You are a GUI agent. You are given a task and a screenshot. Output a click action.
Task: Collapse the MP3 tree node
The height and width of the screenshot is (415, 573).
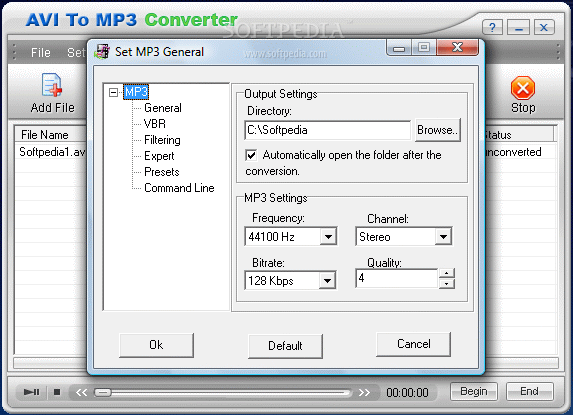114,92
